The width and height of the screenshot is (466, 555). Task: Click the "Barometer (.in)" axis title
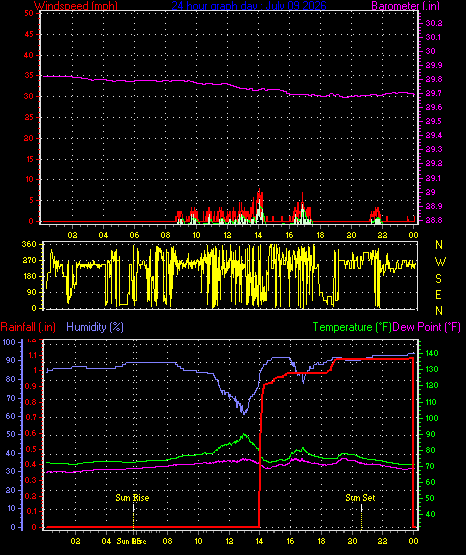[x=405, y=6]
